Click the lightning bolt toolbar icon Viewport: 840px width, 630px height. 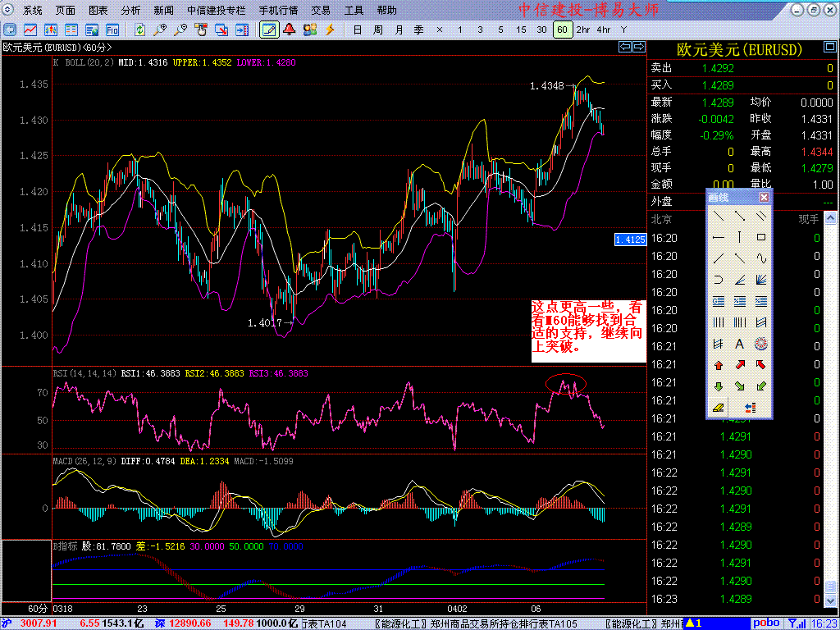pyautogui.click(x=330, y=30)
